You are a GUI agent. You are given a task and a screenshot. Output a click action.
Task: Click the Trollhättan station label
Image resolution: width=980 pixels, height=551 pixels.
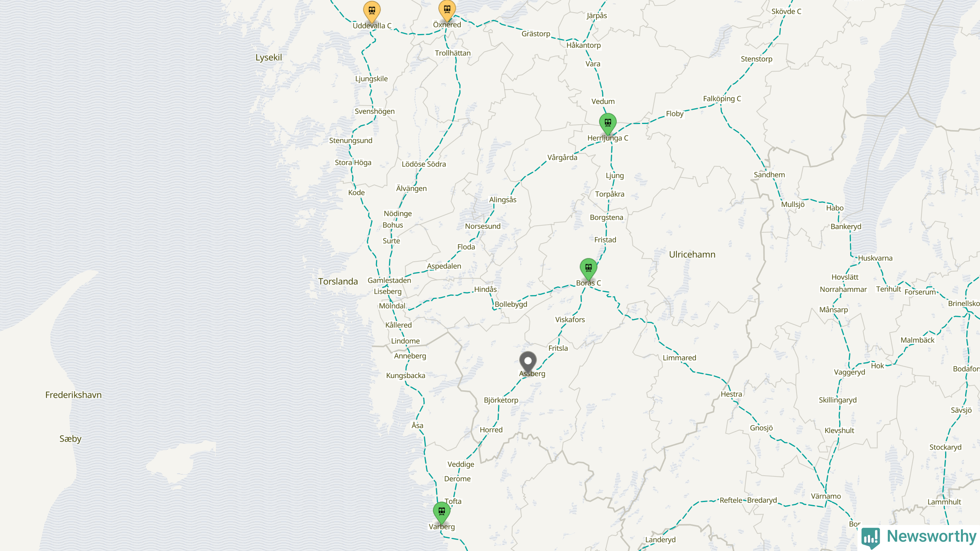tap(452, 53)
